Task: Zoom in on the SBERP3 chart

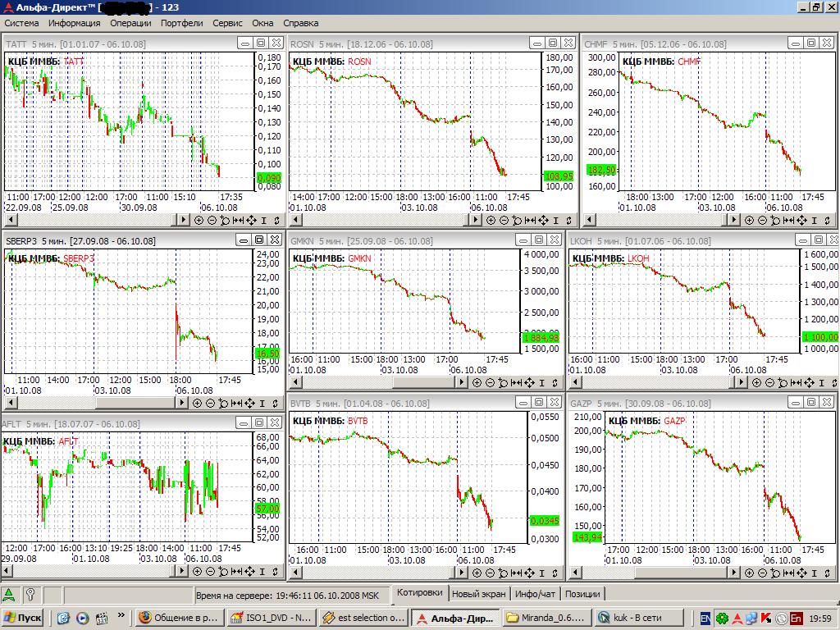Action: [x=197, y=404]
